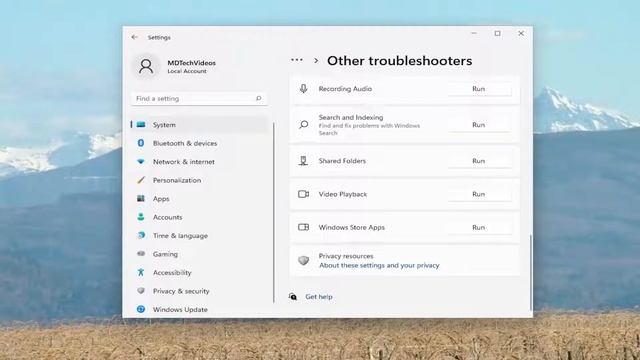Minimize the Settings window
This screenshot has width=640, height=360.
tap(474, 33)
